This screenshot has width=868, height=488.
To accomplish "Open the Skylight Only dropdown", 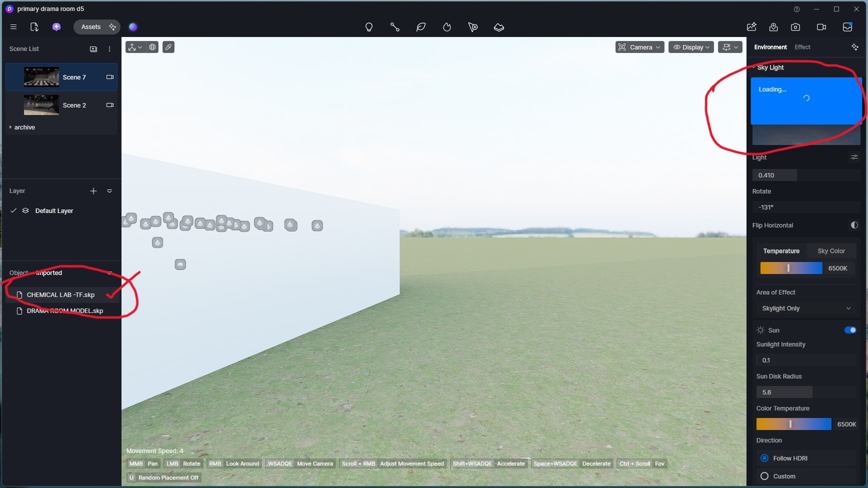I will coord(805,308).
